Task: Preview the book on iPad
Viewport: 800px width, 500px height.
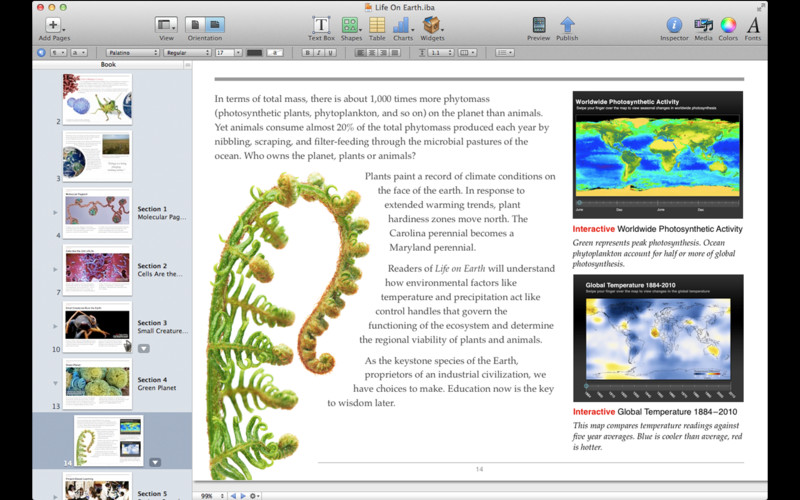Action: pos(538,24)
